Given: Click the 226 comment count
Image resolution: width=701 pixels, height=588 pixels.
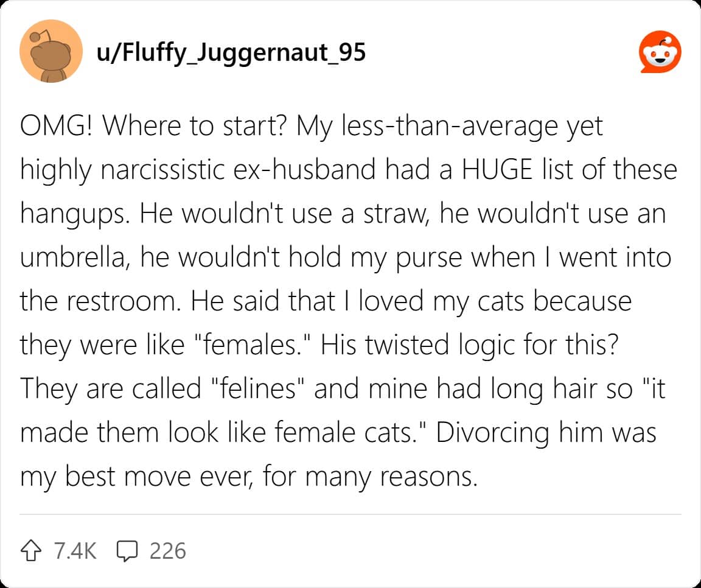Looking at the screenshot, I should [167, 551].
